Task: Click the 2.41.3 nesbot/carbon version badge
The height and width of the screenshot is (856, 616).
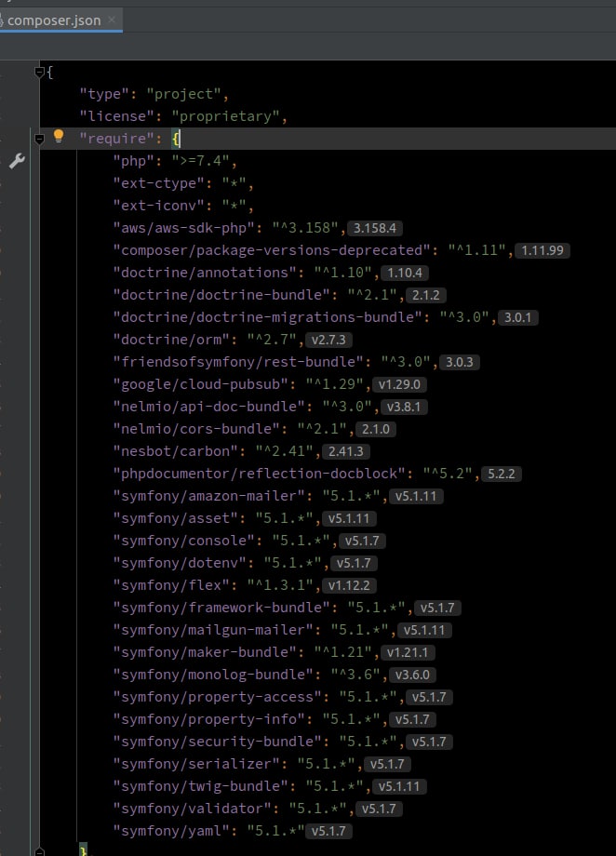Action: [345, 452]
